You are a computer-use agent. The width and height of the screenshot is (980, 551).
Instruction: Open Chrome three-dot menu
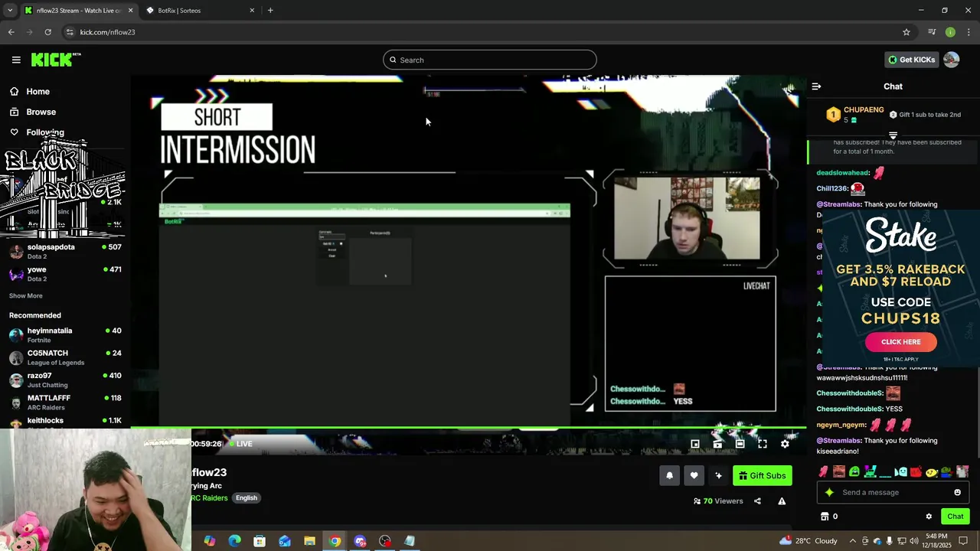[969, 32]
